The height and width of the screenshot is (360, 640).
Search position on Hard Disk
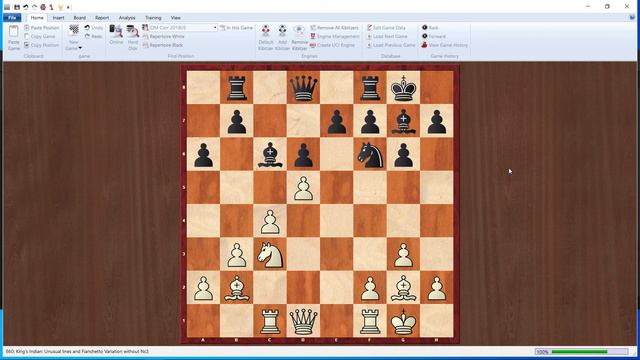click(133, 38)
